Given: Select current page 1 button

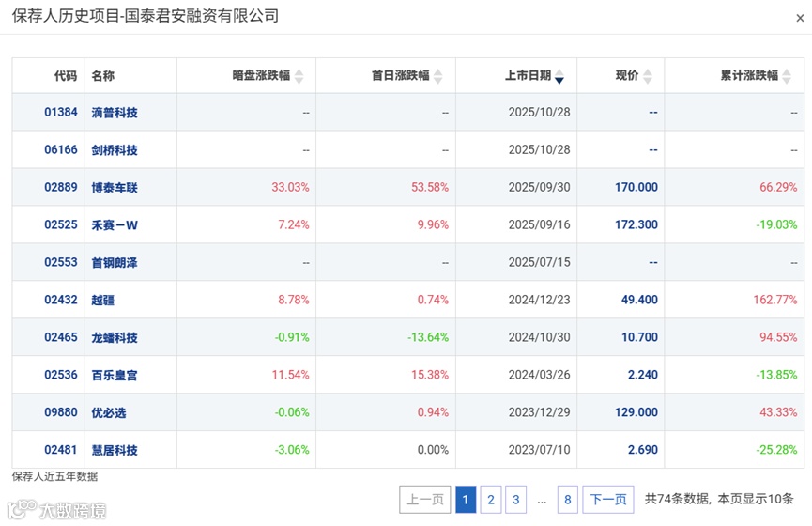Looking at the screenshot, I should (466, 500).
